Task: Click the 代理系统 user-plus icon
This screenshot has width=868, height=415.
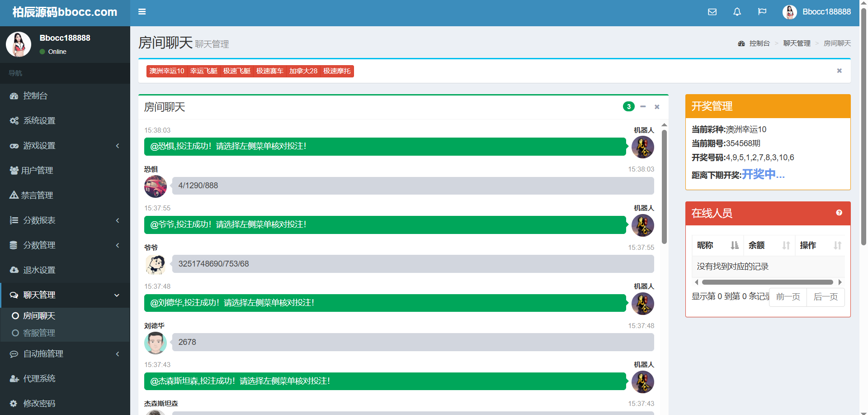Action: [14, 379]
